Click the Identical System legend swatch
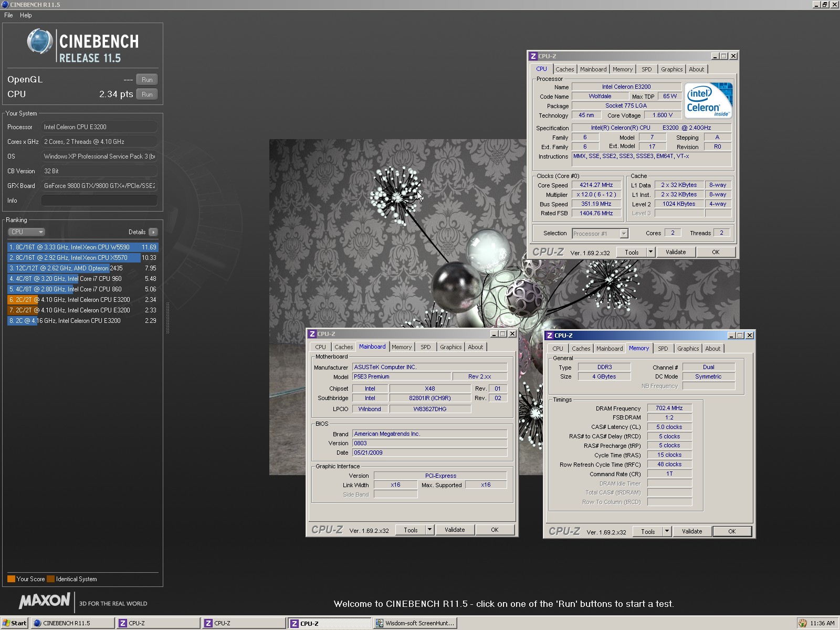The width and height of the screenshot is (840, 630). (x=50, y=579)
